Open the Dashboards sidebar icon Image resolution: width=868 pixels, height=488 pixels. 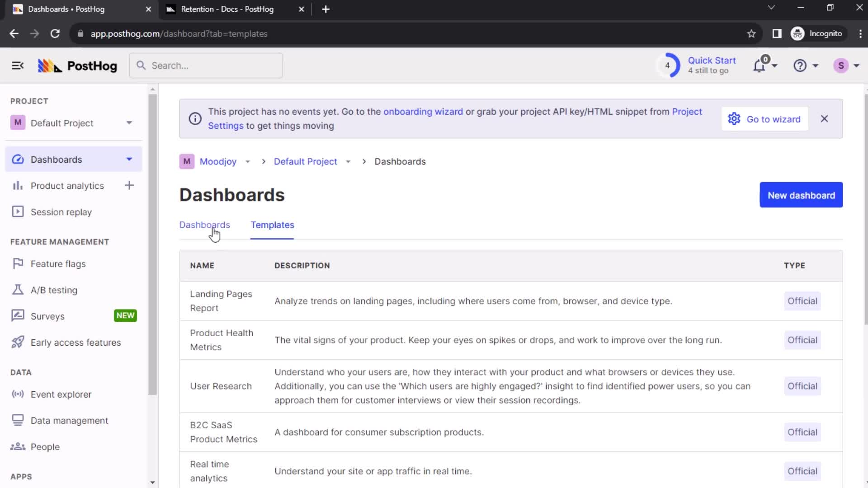pyautogui.click(x=18, y=159)
